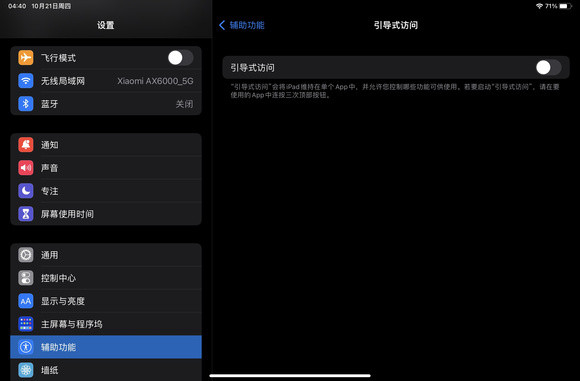Open Wallpaper (墙纸) settings
Screen dimensions: 580x381
[x=106, y=370]
